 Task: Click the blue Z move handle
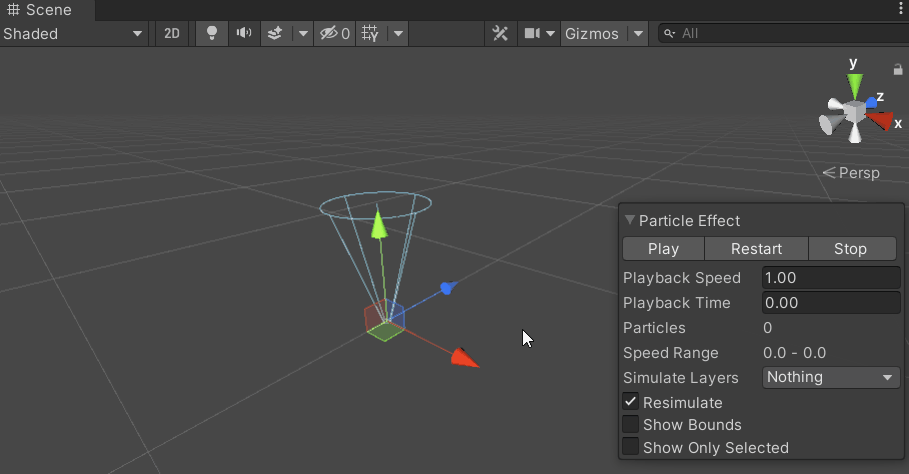click(448, 287)
